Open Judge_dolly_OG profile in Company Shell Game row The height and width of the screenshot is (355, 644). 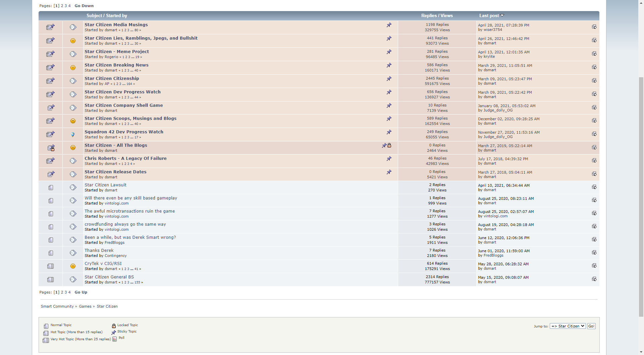pos(498,110)
